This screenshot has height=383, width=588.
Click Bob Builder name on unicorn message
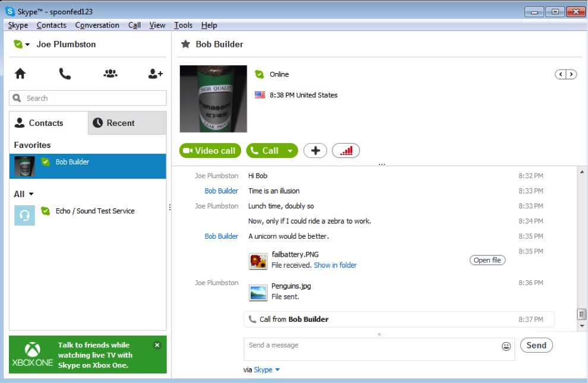[x=222, y=236]
